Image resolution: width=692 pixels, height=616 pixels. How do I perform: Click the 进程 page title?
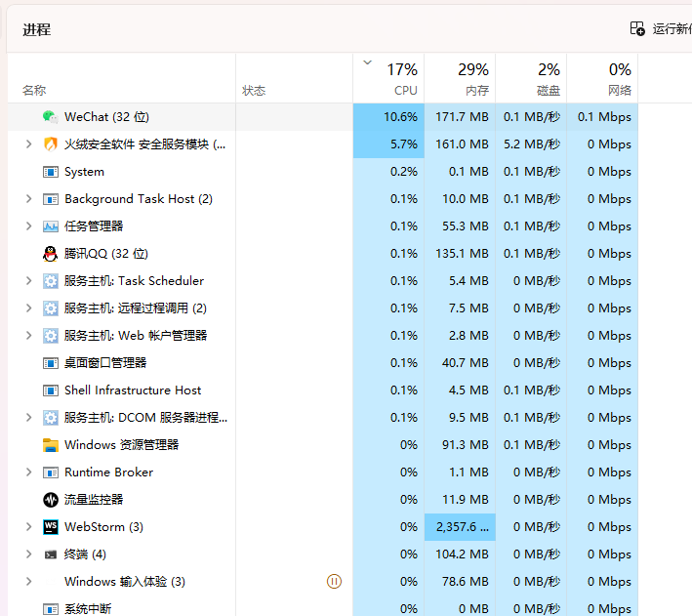click(x=37, y=30)
